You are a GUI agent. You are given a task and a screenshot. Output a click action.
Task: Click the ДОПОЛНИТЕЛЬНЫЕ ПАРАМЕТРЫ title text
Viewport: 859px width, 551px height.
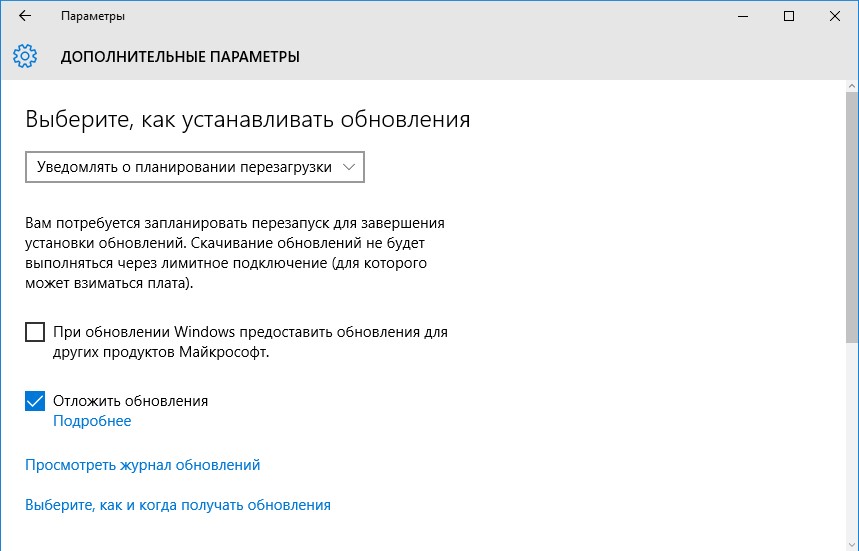tap(180, 57)
